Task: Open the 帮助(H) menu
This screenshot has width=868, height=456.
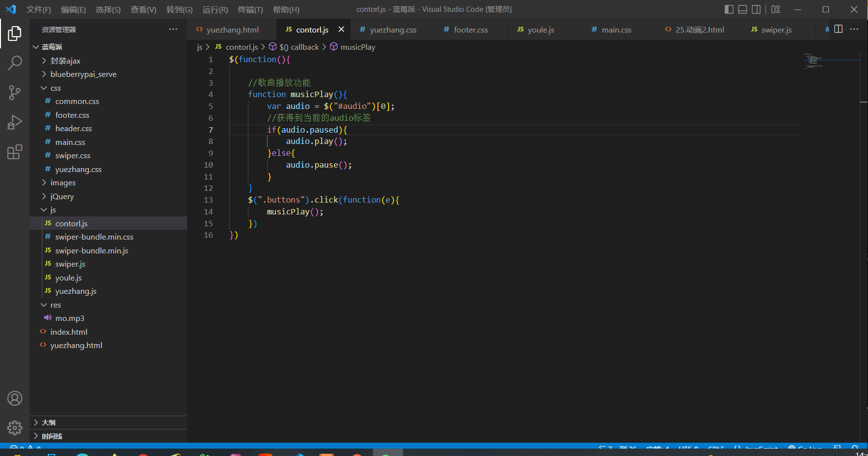Action: tap(286, 9)
